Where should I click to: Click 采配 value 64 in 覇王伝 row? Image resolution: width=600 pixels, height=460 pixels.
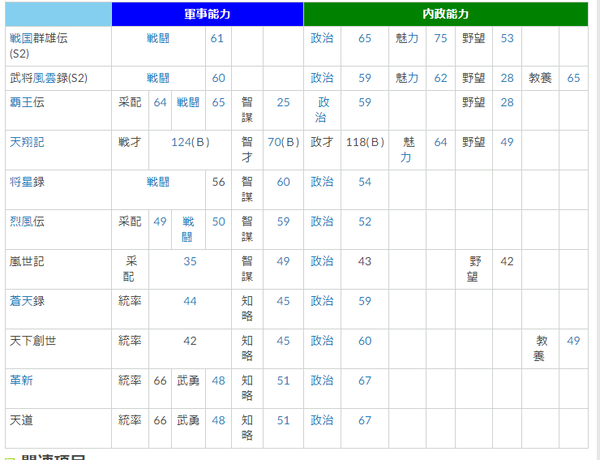click(x=160, y=102)
